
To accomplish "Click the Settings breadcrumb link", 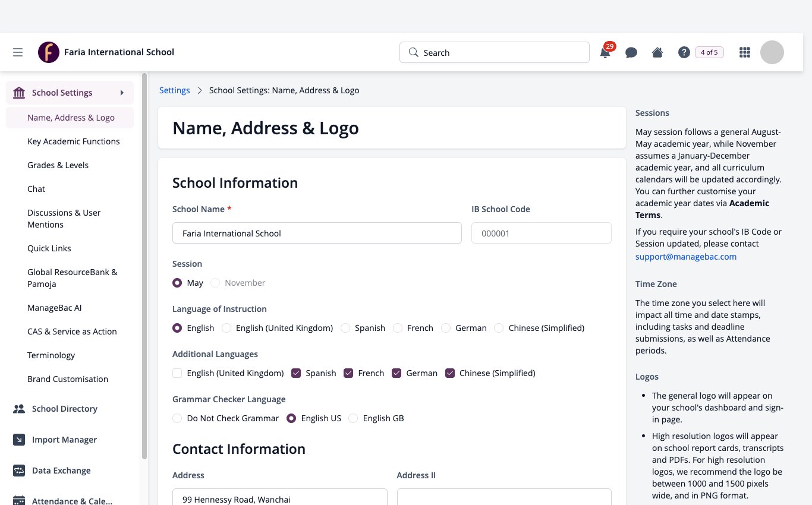I will pyautogui.click(x=175, y=90).
